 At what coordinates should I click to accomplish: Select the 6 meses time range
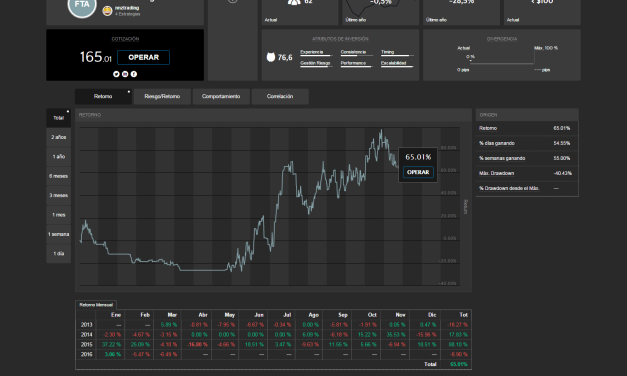58,176
